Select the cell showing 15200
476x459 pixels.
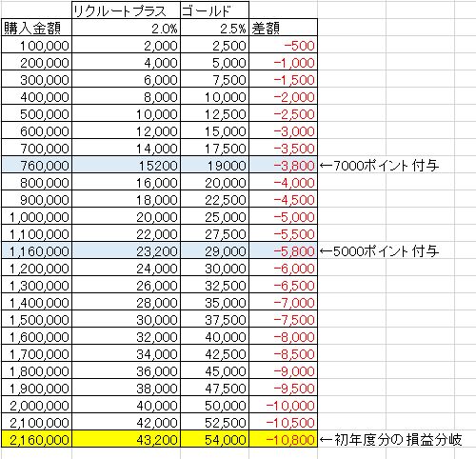(x=126, y=165)
